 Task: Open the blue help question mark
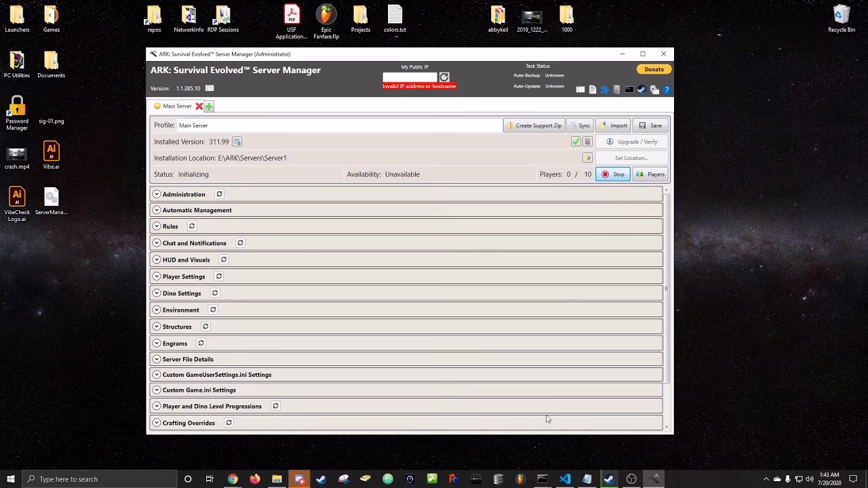tap(667, 89)
